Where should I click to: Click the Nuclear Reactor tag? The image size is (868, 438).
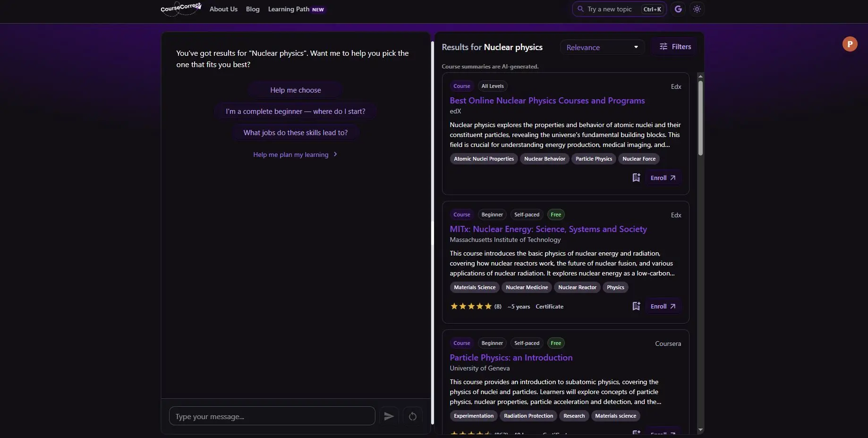click(x=577, y=287)
